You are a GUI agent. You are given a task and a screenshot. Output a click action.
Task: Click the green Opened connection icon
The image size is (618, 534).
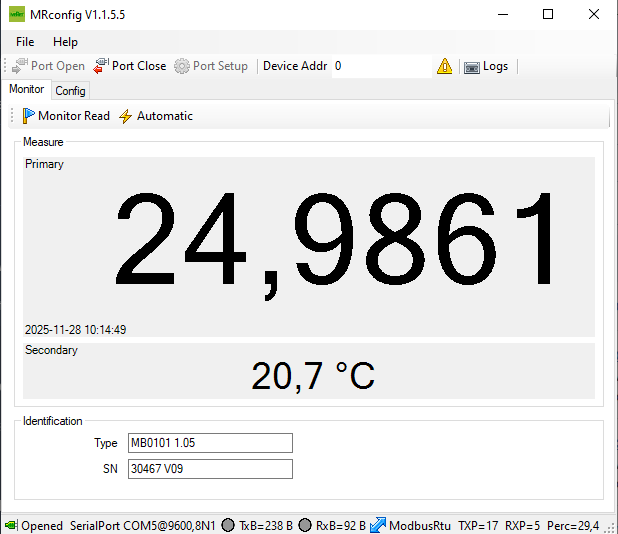(11, 525)
